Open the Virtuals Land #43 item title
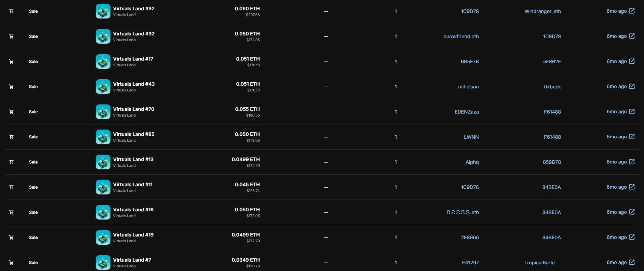The height and width of the screenshot is (271, 644). click(134, 84)
